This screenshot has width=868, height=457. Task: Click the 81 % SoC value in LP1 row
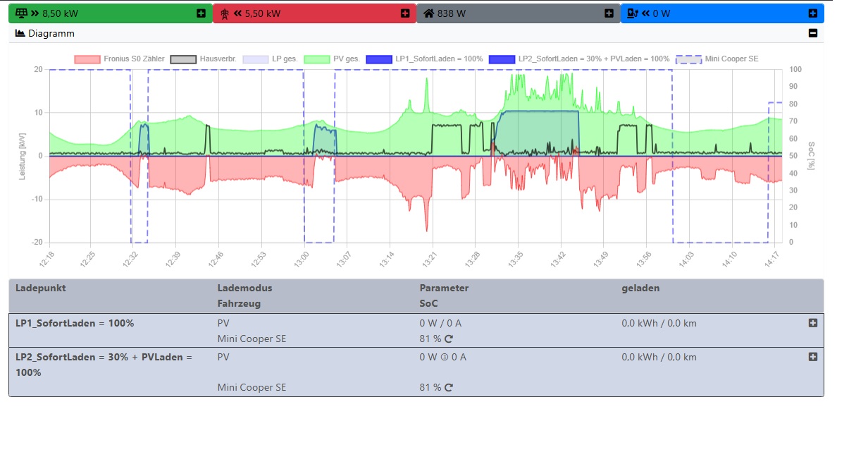(430, 339)
